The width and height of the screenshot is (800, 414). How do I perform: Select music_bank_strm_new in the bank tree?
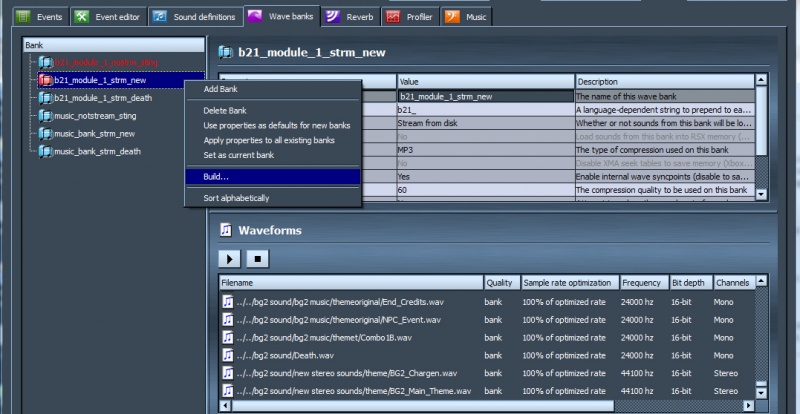coord(94,134)
